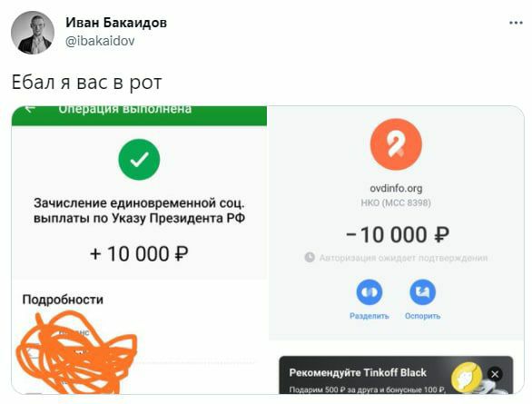The width and height of the screenshot is (532, 404).
Task: Open the tweet's three-dot more menu
Action: click(516, 23)
